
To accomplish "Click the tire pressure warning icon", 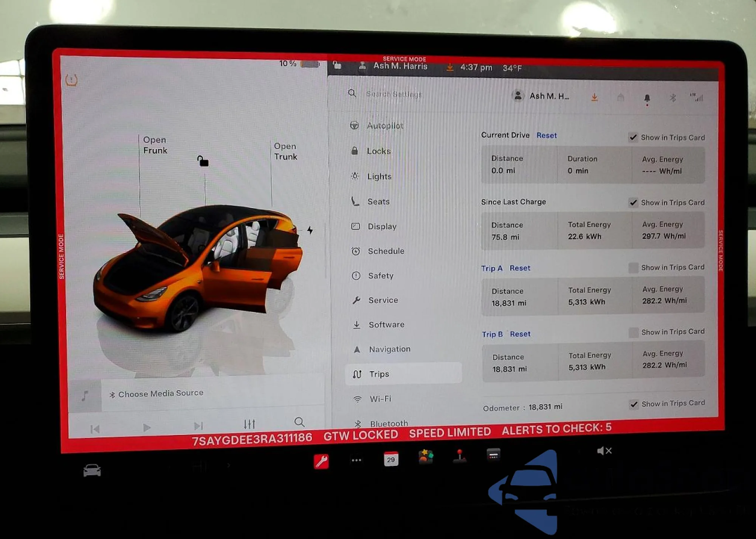I will click(71, 80).
